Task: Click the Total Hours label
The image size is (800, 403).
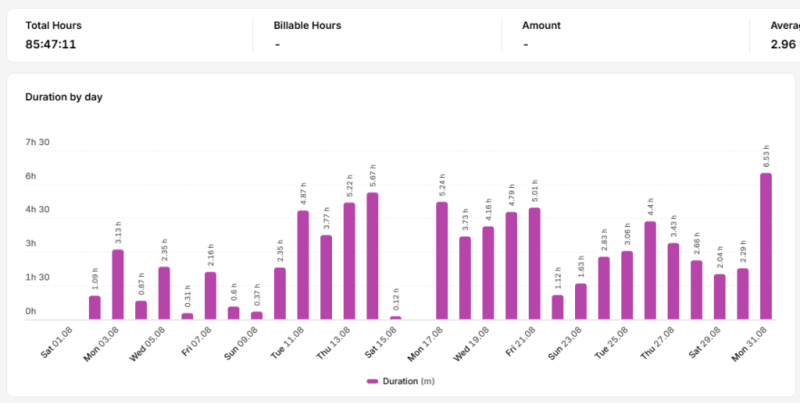Action: (54, 26)
